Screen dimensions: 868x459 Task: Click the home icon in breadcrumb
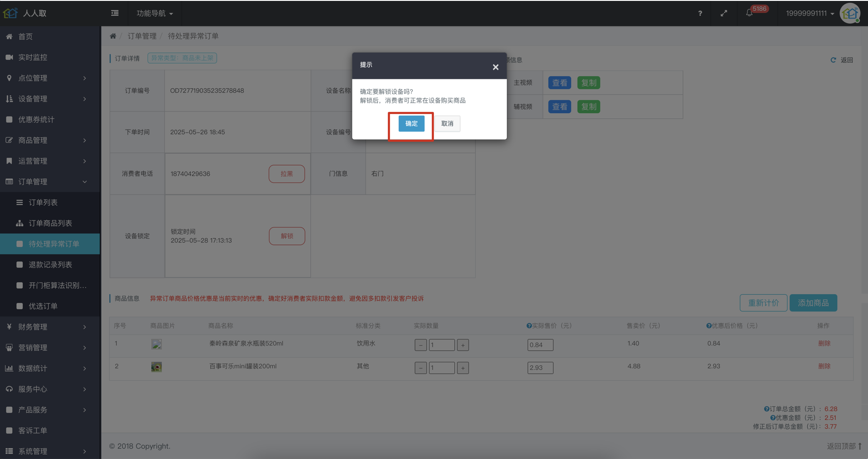[x=113, y=36]
